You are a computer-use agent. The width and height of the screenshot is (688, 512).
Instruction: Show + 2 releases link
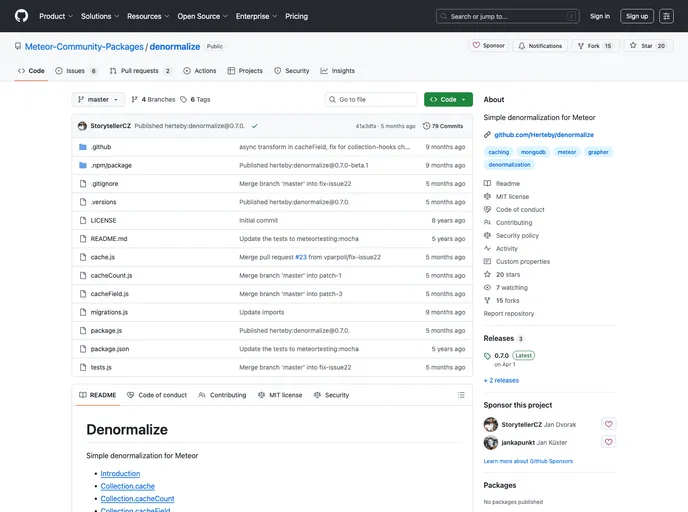click(501, 380)
